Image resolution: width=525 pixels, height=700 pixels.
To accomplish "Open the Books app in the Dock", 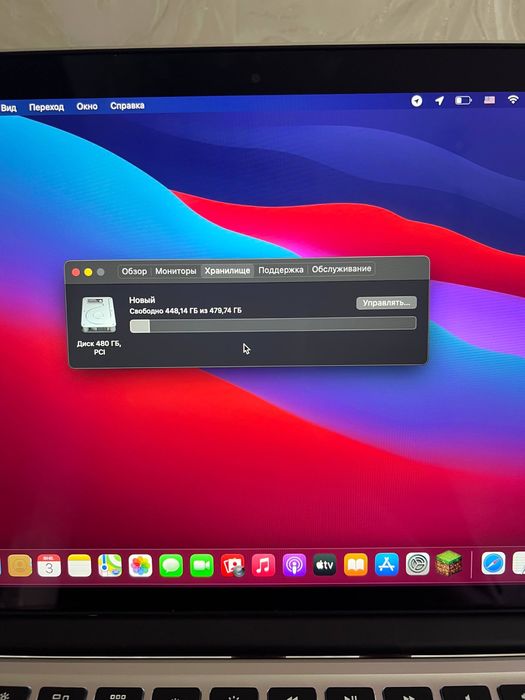I will coord(355,565).
